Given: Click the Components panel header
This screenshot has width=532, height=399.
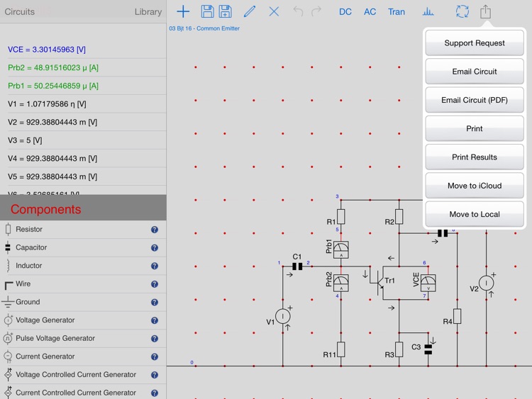Looking at the screenshot, I should [x=83, y=209].
